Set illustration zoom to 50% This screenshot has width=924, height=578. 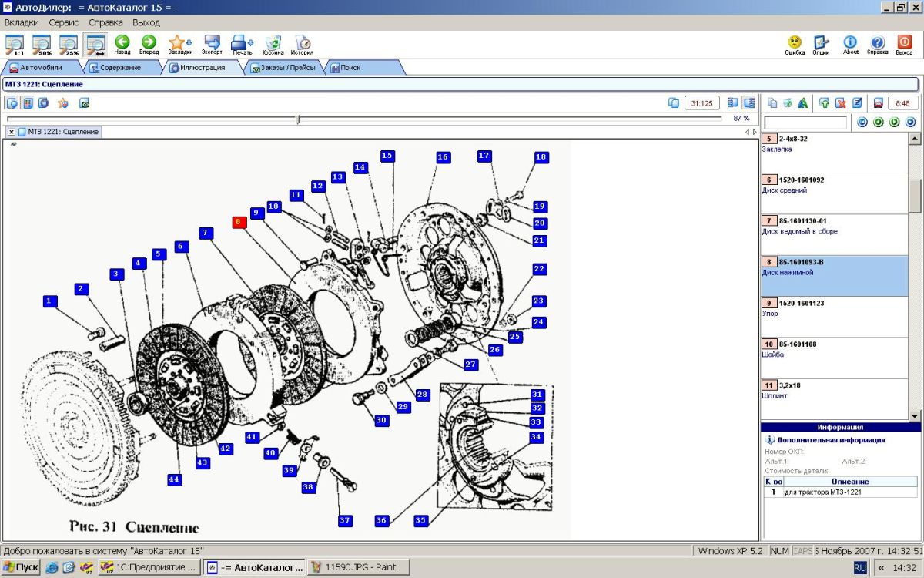point(42,45)
